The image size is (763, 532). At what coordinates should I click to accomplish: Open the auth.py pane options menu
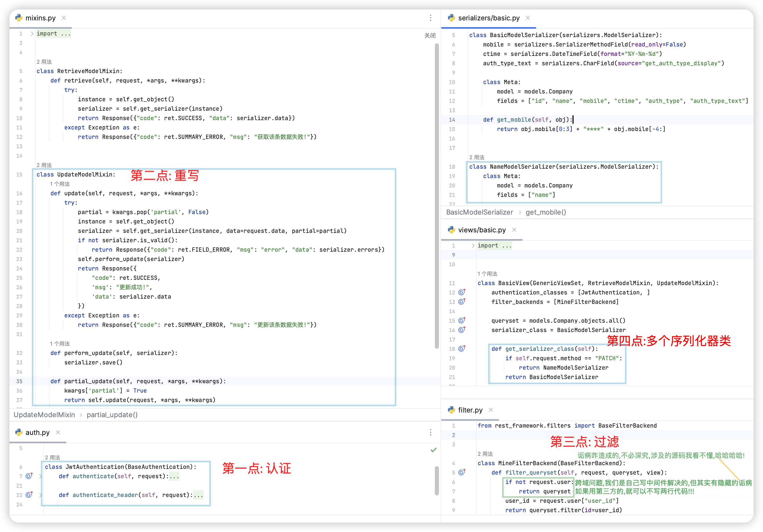click(430, 432)
